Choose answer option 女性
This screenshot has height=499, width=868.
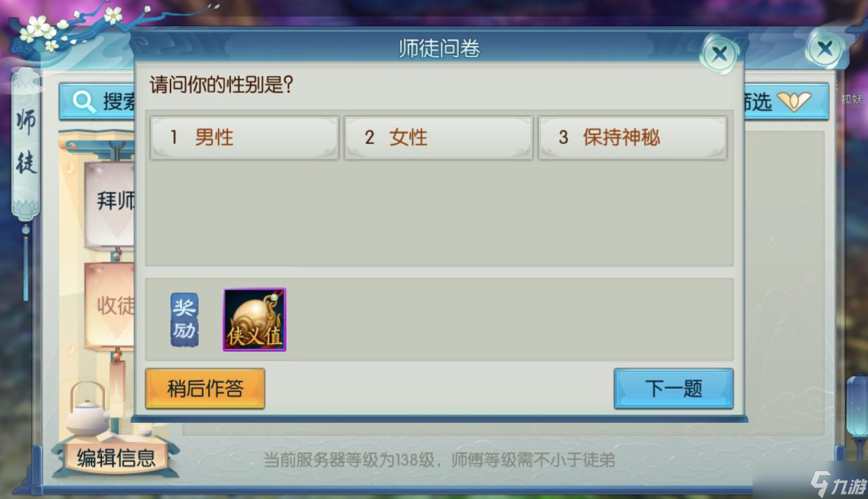(438, 138)
